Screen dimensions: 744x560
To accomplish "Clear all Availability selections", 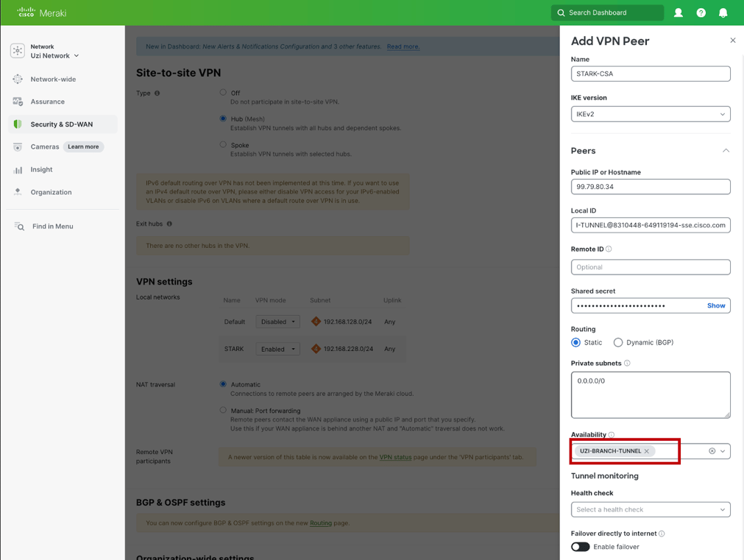I will (x=712, y=451).
